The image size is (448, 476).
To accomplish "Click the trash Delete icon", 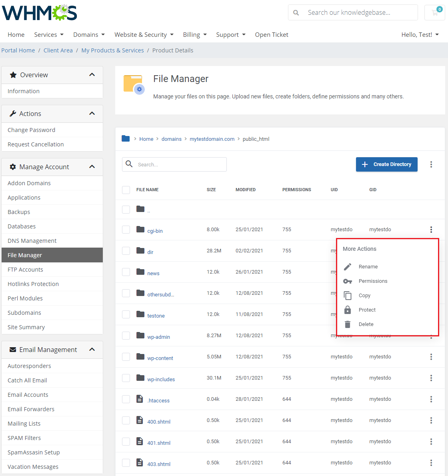I will [348, 324].
